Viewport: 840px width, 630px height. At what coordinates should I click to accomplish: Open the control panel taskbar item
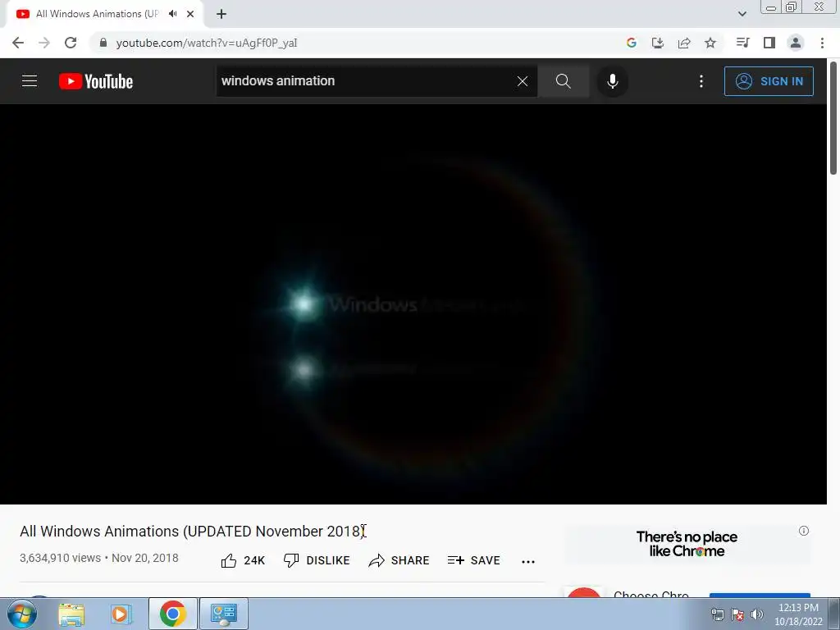[x=223, y=614]
